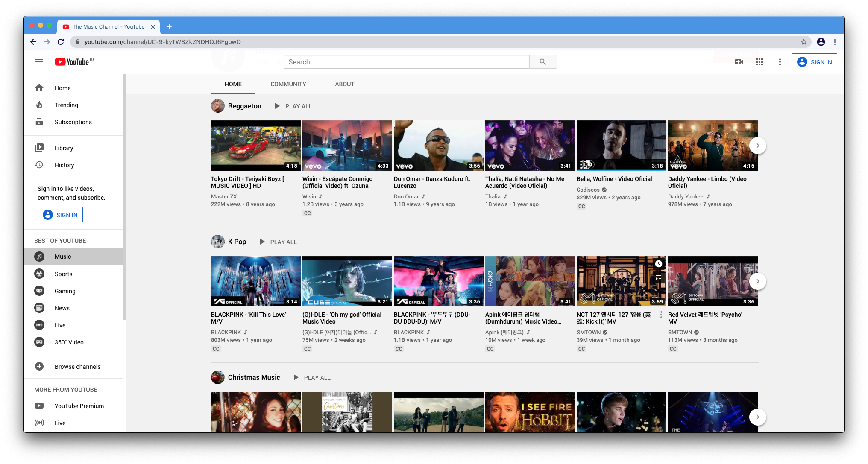The width and height of the screenshot is (868, 464).
Task: Show next Reggaeton videos with arrow
Action: click(757, 146)
